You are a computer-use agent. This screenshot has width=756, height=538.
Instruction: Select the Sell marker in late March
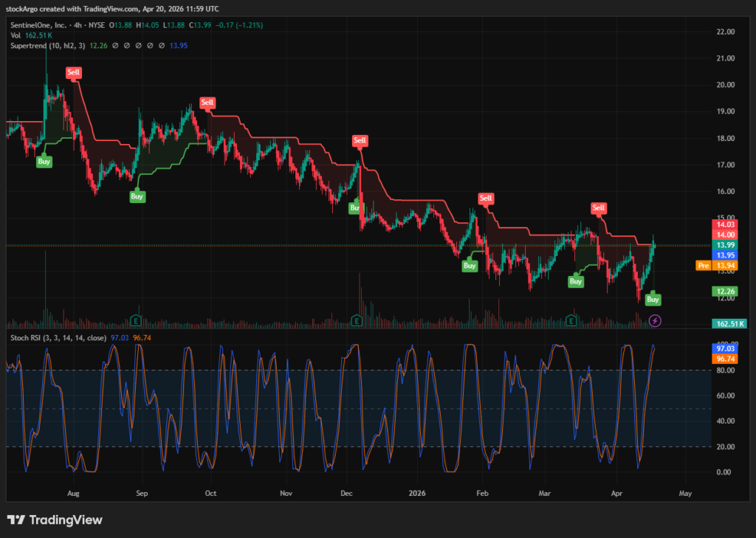click(x=598, y=208)
